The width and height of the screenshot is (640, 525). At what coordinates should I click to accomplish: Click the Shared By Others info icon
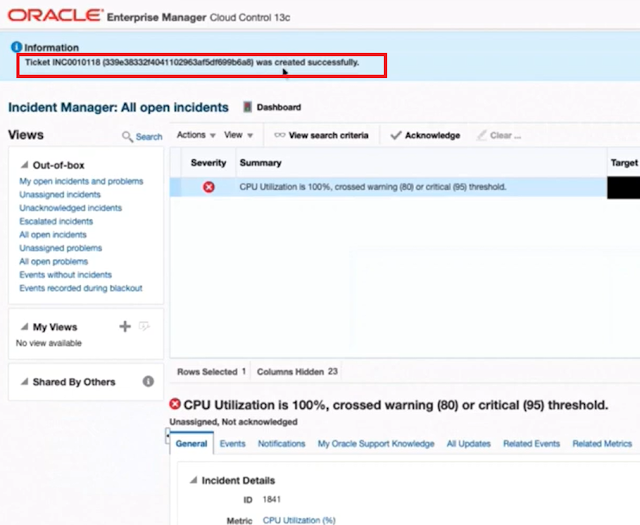[148, 381]
